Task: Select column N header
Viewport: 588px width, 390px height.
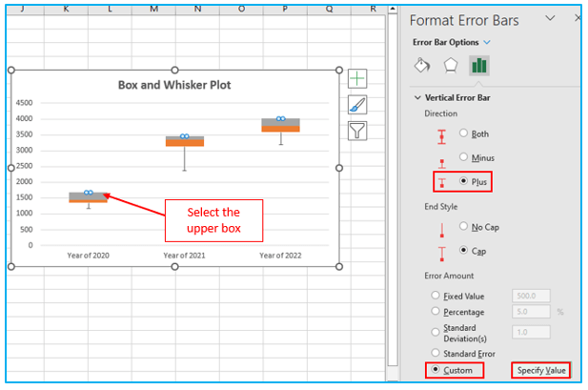Action: [x=196, y=9]
